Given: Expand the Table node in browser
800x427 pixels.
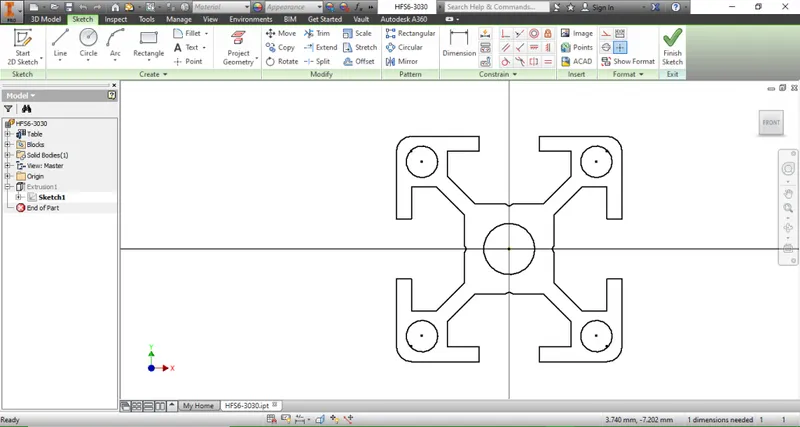Looking at the screenshot, I should pos(8,134).
